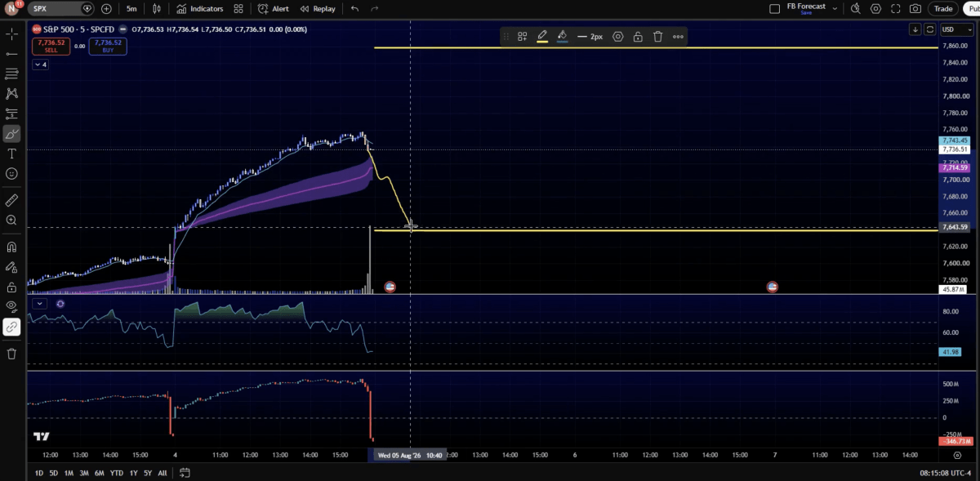Start bar Replay mode
Image resolution: width=980 pixels, height=481 pixels.
318,8
